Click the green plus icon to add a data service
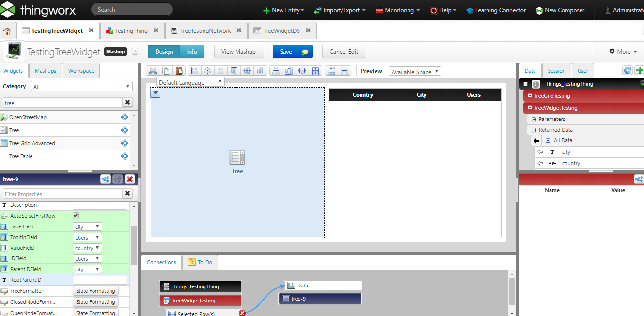644x316 pixels. point(640,70)
